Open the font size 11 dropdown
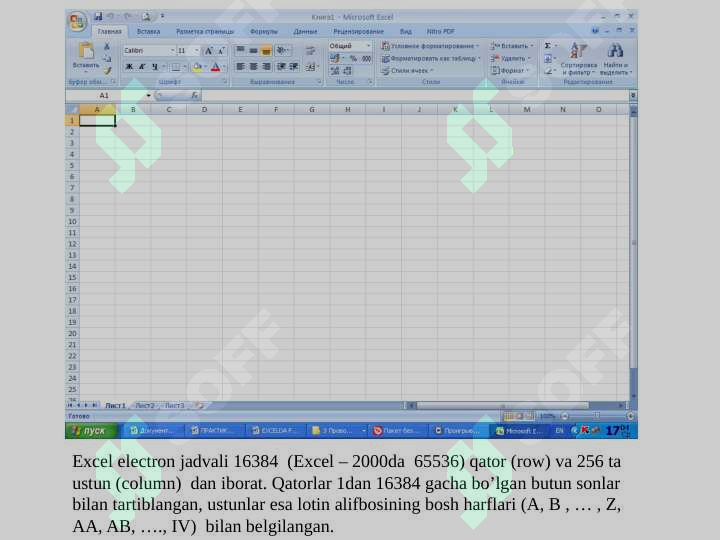This screenshot has height=540, width=720. [x=197, y=51]
